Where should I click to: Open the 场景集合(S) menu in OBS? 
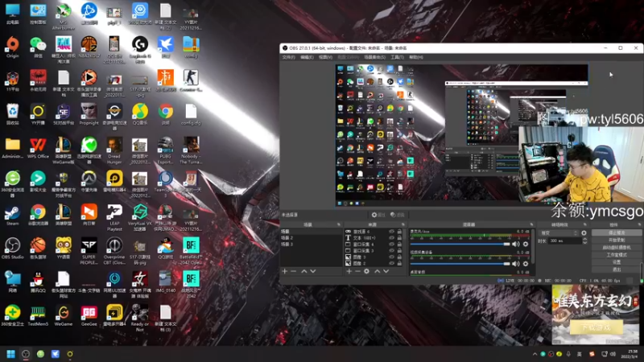click(374, 57)
